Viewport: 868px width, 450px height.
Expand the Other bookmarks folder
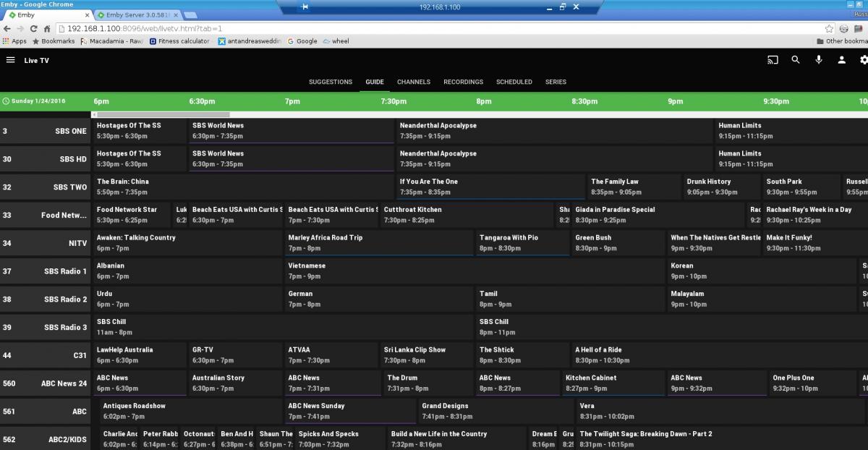click(x=843, y=41)
